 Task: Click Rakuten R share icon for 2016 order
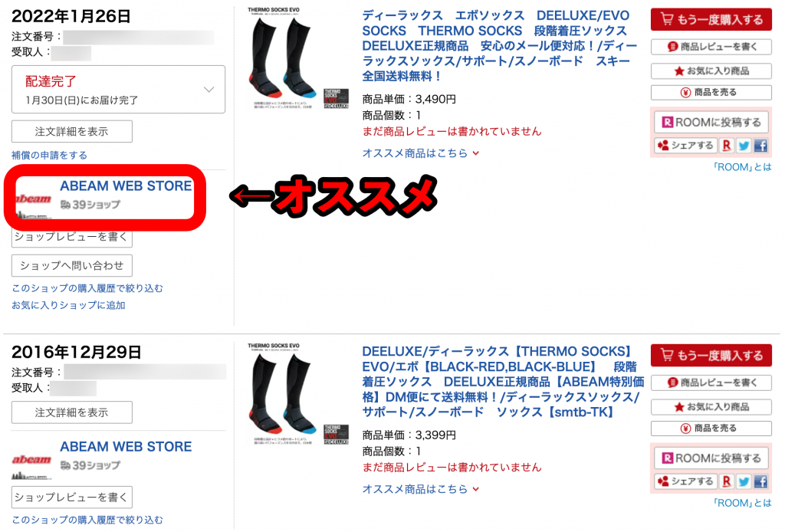pos(727,481)
